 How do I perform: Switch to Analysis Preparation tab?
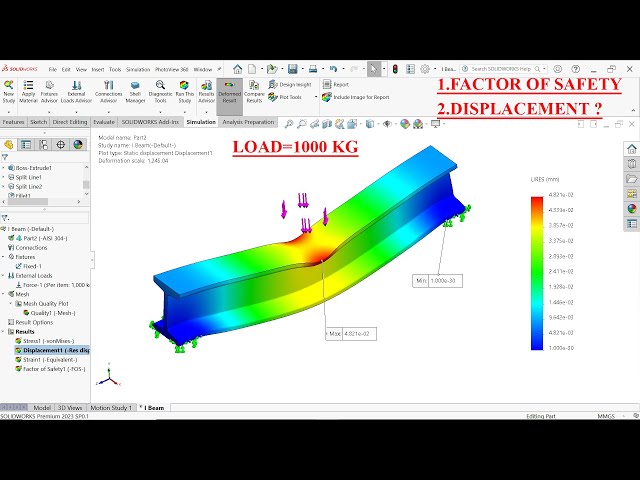[x=248, y=122]
